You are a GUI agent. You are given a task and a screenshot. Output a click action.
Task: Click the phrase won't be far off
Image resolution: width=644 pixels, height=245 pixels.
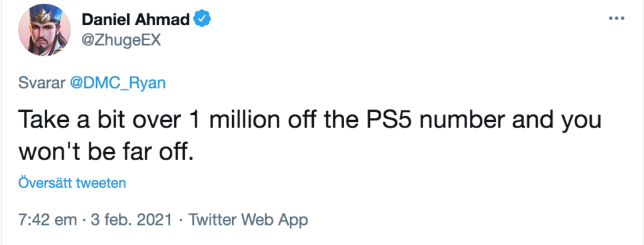coord(105,153)
